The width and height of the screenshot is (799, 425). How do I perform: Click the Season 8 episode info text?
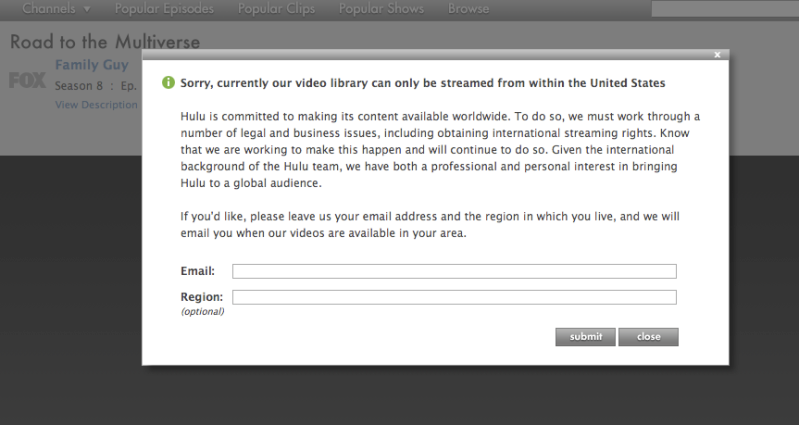pyautogui.click(x=95, y=86)
